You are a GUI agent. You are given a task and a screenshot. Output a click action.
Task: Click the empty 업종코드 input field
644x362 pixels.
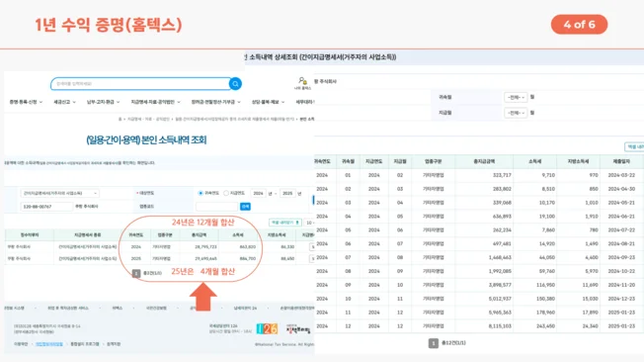tap(216, 207)
